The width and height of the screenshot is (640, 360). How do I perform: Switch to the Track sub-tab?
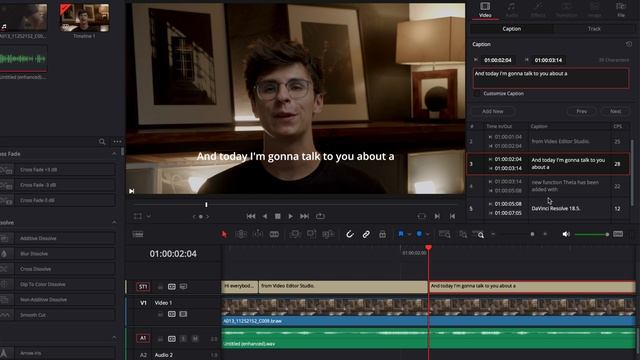click(594, 29)
